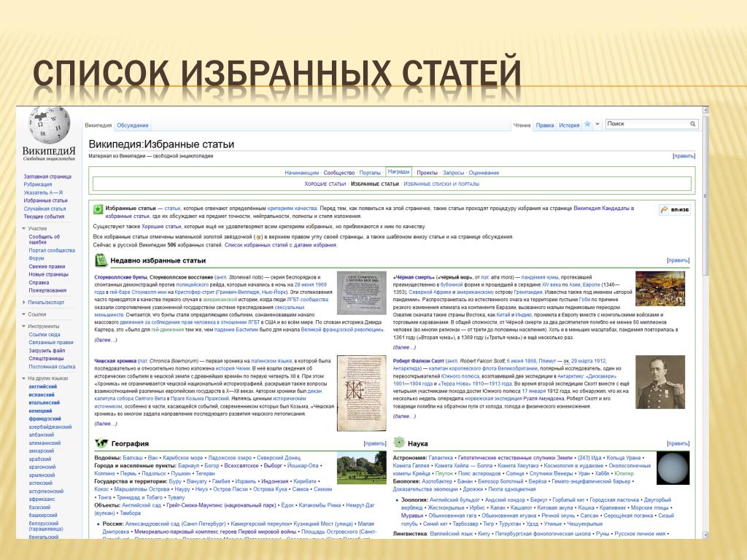Switch to the Обсуждение tab
The width and height of the screenshot is (747, 560).
(x=133, y=125)
